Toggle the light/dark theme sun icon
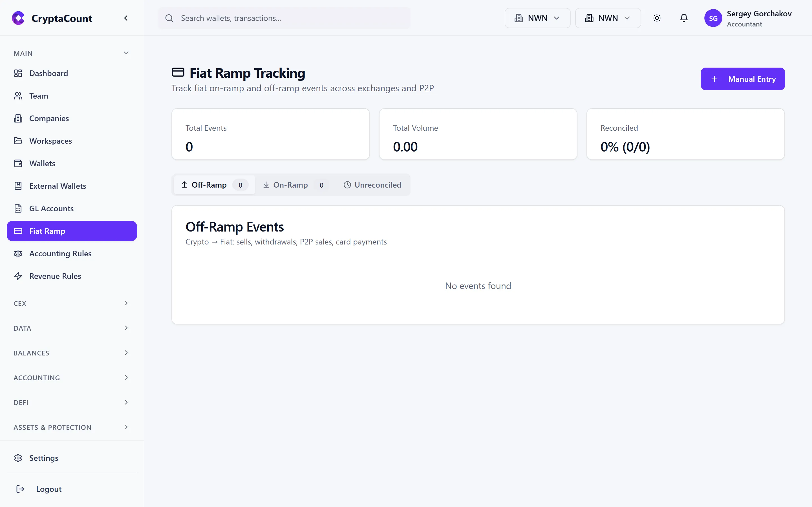This screenshot has height=507, width=812. pyautogui.click(x=657, y=18)
